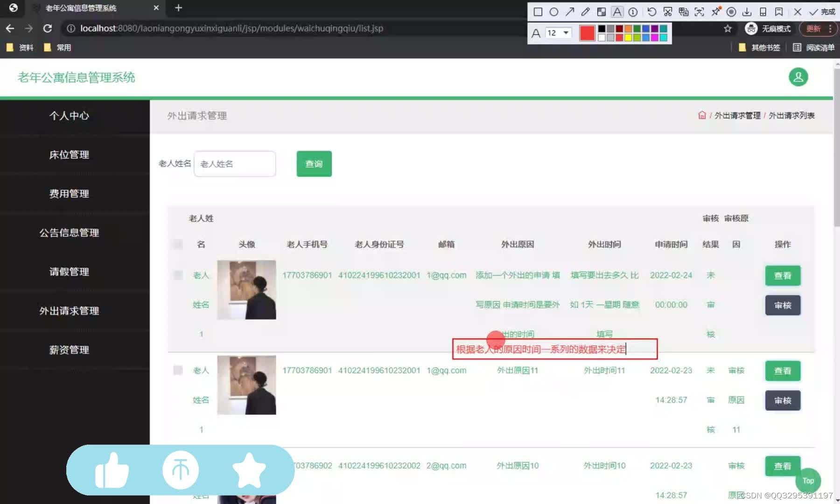This screenshot has height=504, width=840.
Task: Open 个人中心 in sidebar
Action: [x=69, y=116]
